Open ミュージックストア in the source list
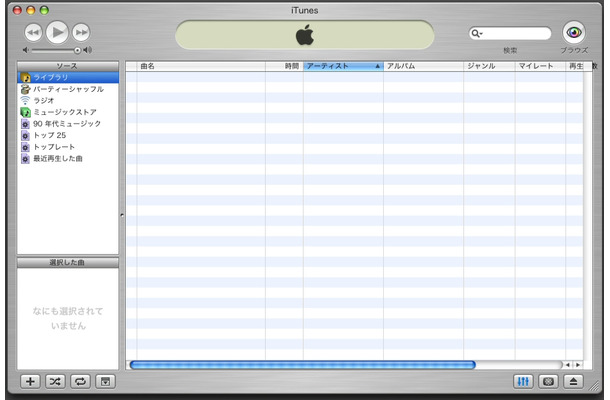Screen dimensions: 610x400 click(x=68, y=112)
